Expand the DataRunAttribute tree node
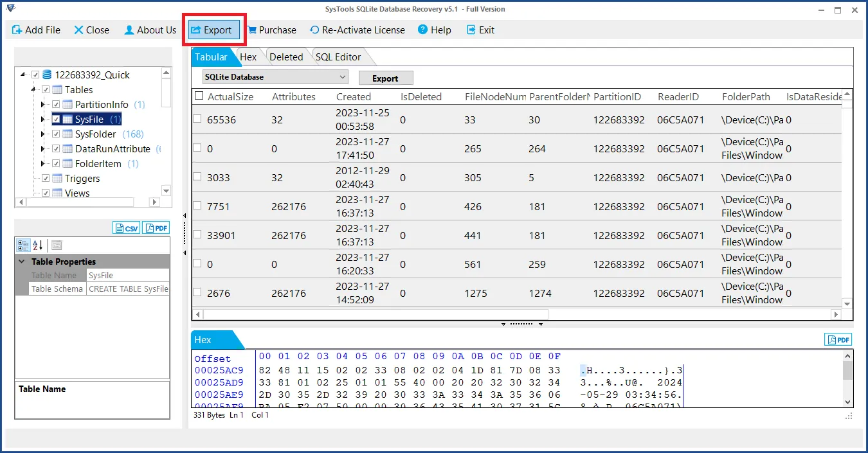Viewport: 868px width, 453px height. click(43, 148)
